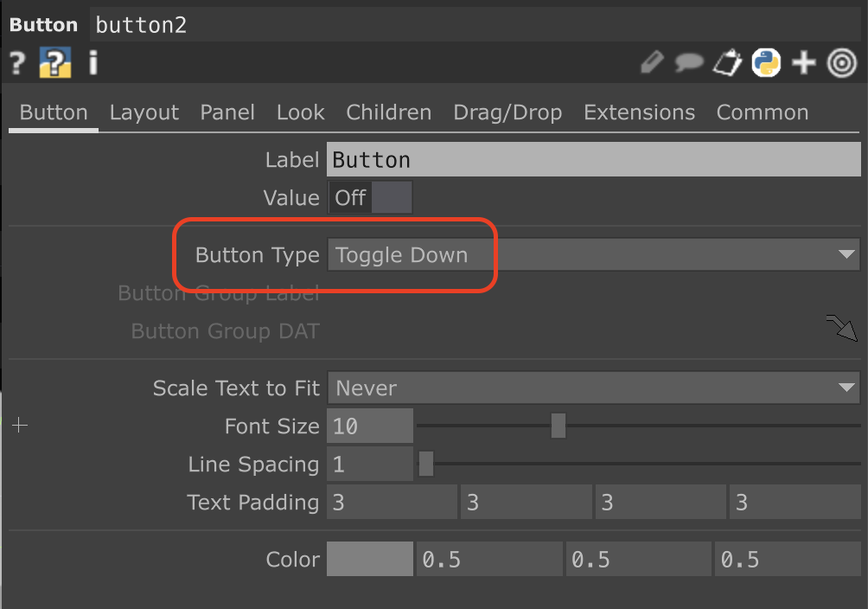Click the Label text field

(593, 159)
